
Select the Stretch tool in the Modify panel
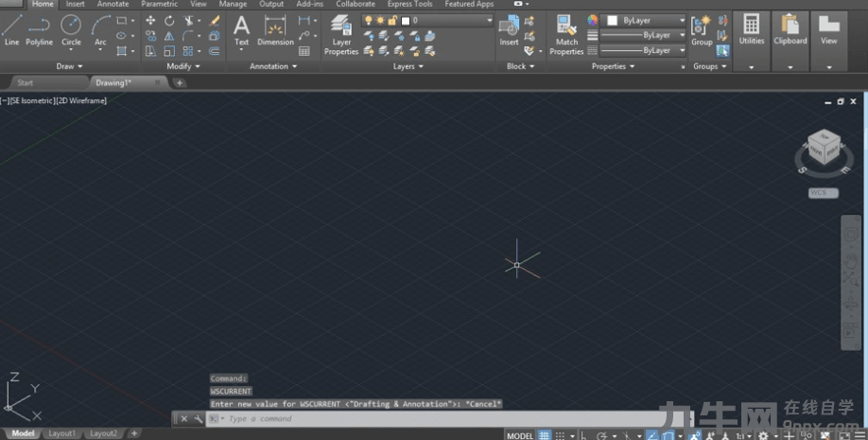click(150, 51)
